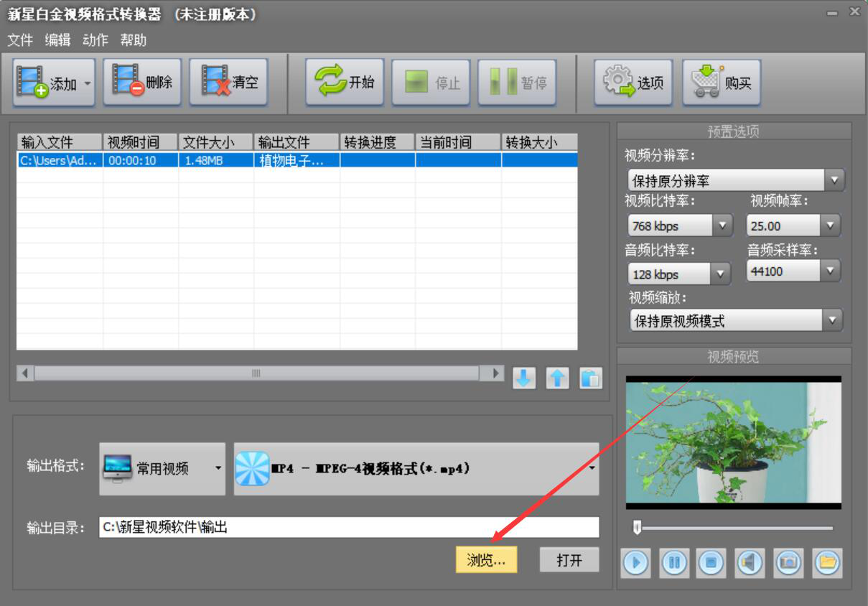Open the 帮助 menu
The height and width of the screenshot is (606, 868).
pyautogui.click(x=134, y=40)
